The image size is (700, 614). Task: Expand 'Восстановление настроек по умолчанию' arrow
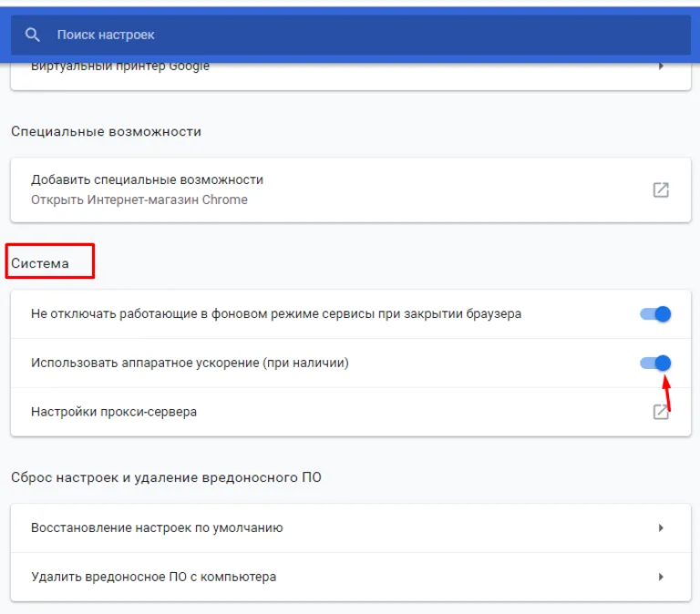(x=661, y=527)
